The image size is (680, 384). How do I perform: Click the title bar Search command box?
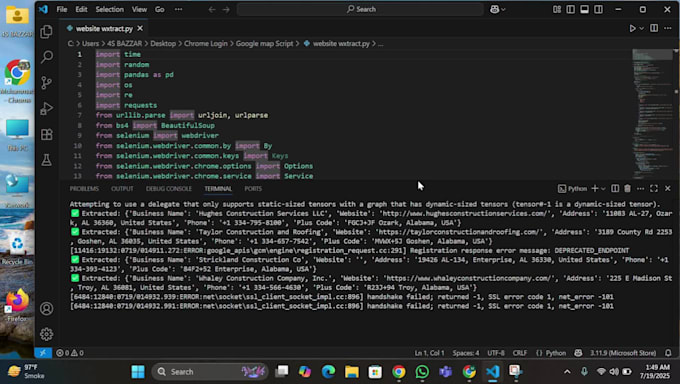360,9
